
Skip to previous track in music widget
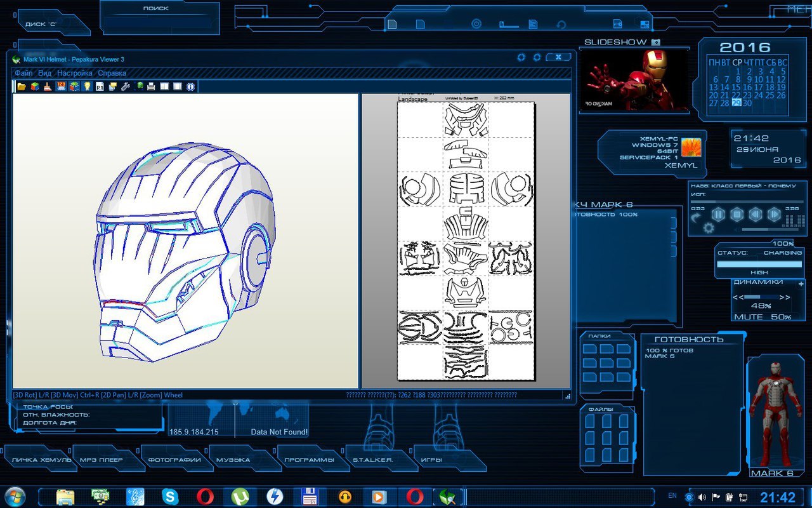pyautogui.click(x=755, y=214)
